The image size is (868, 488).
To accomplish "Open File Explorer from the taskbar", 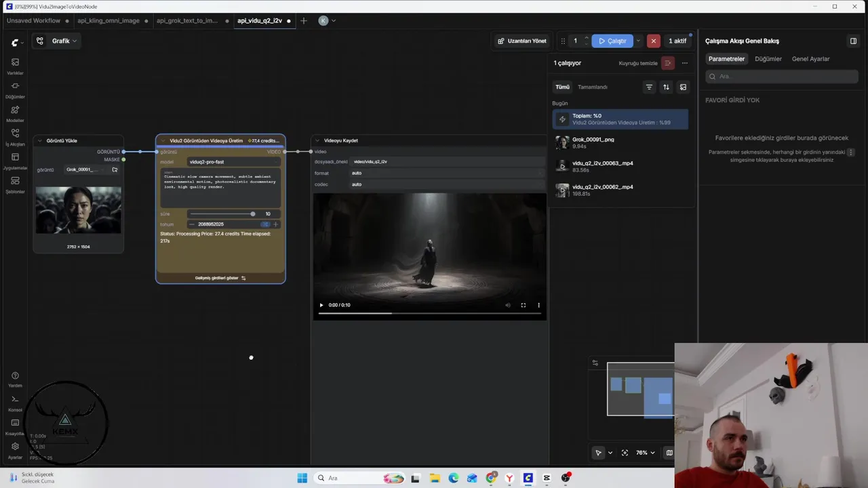I will pyautogui.click(x=435, y=478).
